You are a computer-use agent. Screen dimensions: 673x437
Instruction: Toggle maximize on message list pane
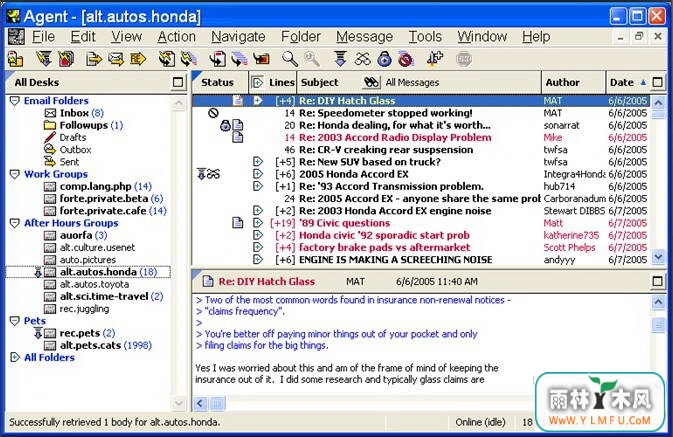click(x=657, y=82)
